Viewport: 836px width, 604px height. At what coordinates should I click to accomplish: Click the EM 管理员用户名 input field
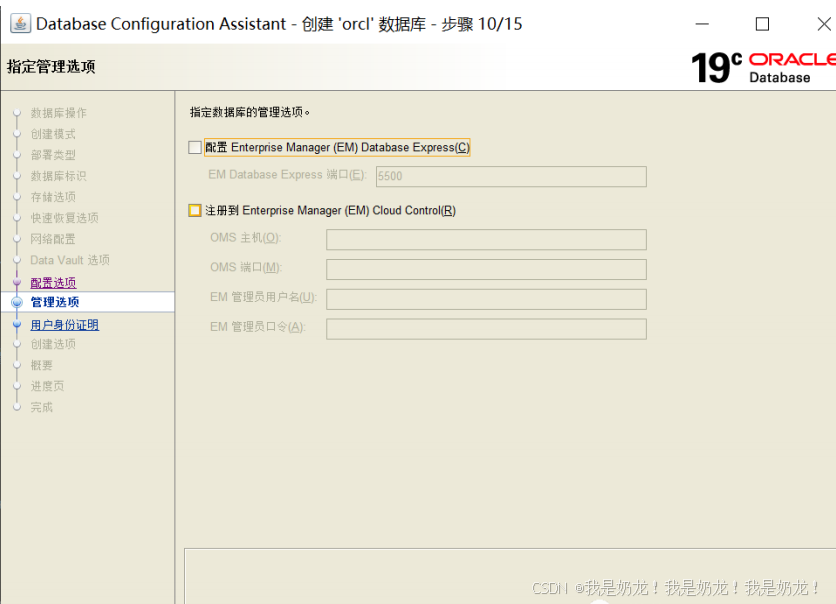(486, 299)
